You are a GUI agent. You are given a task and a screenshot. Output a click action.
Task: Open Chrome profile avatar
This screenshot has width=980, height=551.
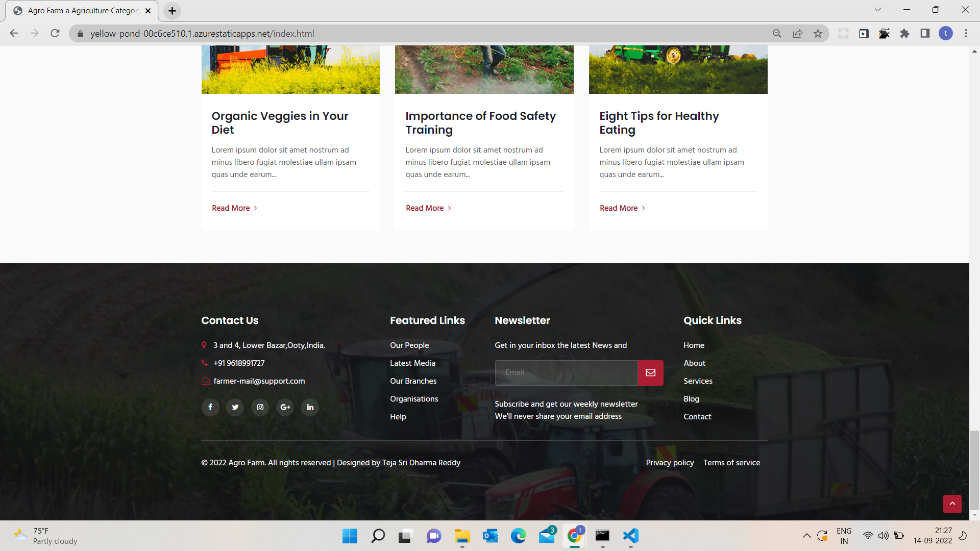[945, 33]
